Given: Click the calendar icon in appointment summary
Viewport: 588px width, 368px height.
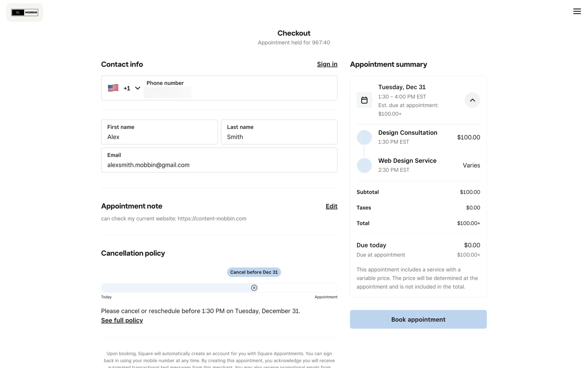Looking at the screenshot, I should 364,100.
